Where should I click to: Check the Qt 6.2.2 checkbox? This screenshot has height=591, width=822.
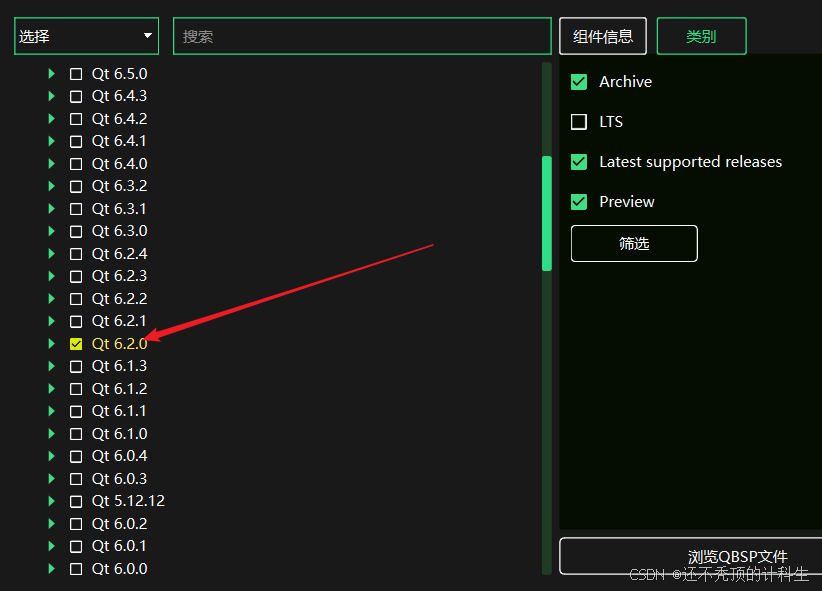76,299
